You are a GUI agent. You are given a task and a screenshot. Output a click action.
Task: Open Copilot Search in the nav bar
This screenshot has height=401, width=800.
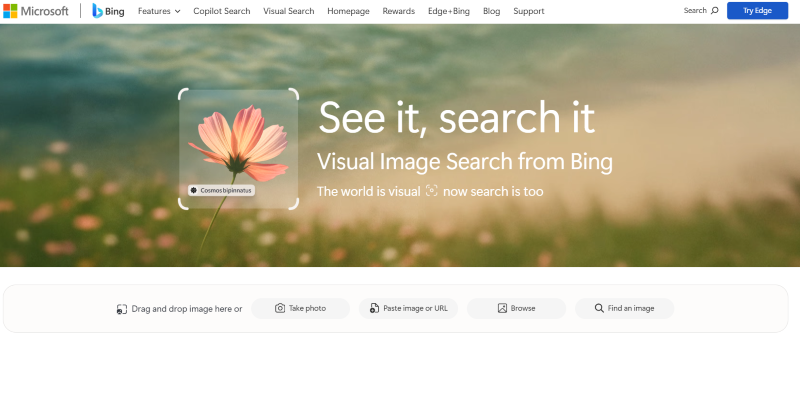[221, 11]
